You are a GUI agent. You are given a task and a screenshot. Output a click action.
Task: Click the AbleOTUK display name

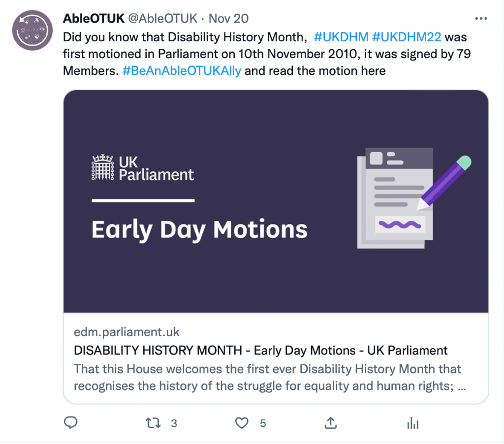coord(94,19)
